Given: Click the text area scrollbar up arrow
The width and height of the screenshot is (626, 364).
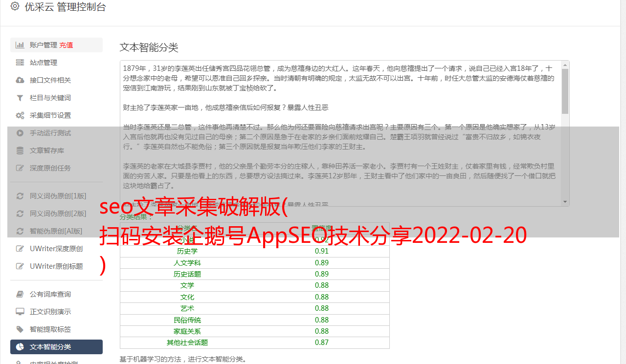Looking at the screenshot, I should (565, 64).
